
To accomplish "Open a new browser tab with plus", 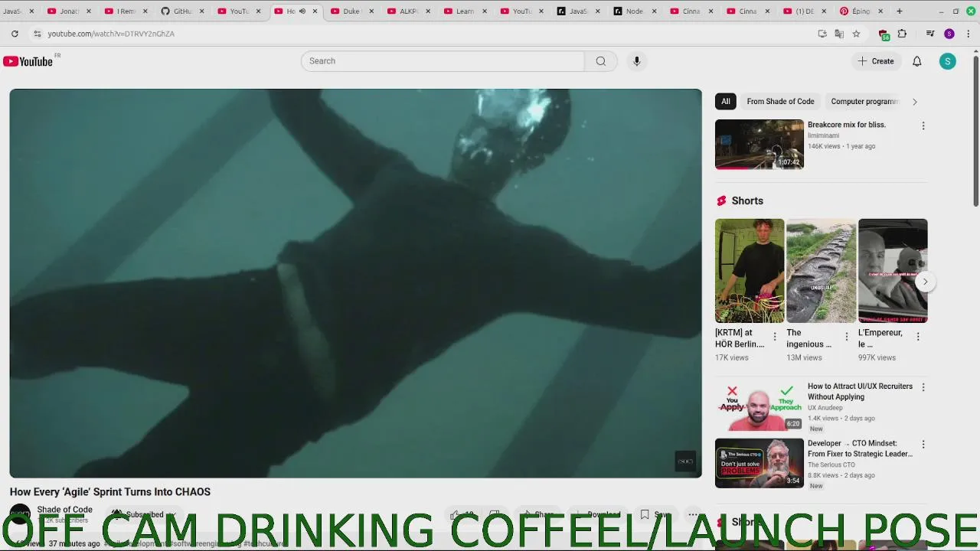I will click(x=900, y=11).
